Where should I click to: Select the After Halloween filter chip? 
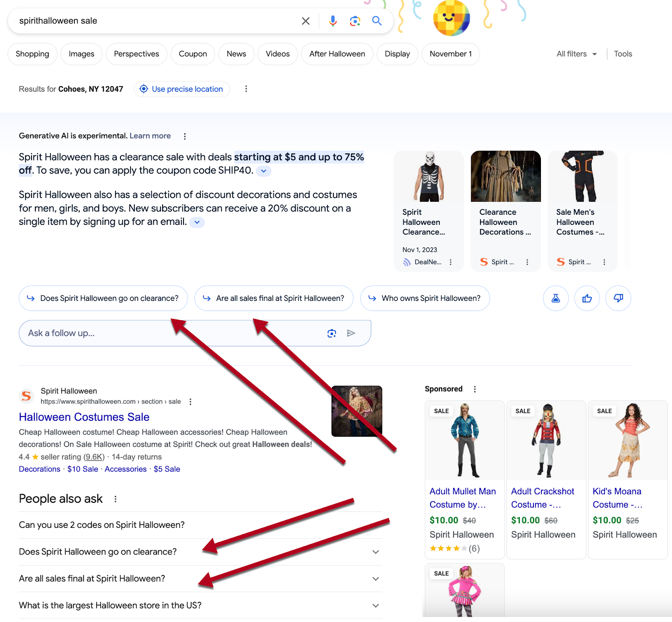tap(337, 54)
